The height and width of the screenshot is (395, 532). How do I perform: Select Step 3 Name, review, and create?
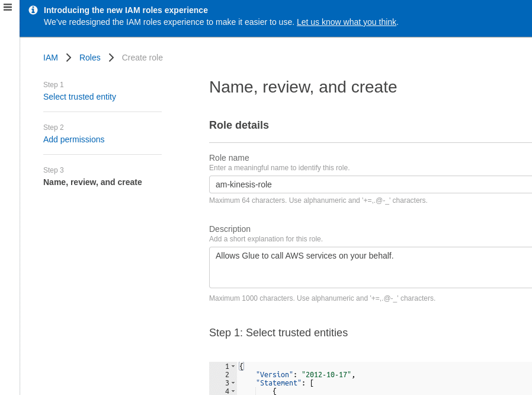pos(92,183)
